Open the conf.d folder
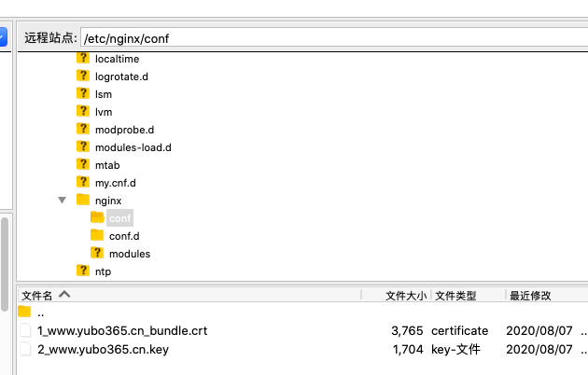 point(124,236)
